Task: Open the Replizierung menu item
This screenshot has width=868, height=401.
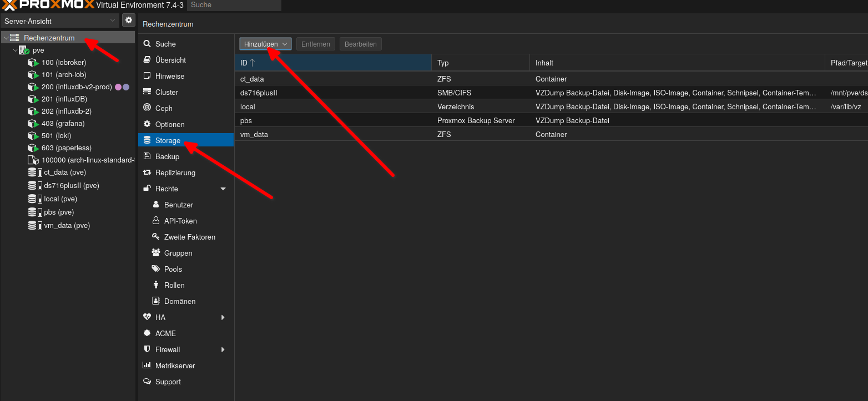Action: [186, 172]
